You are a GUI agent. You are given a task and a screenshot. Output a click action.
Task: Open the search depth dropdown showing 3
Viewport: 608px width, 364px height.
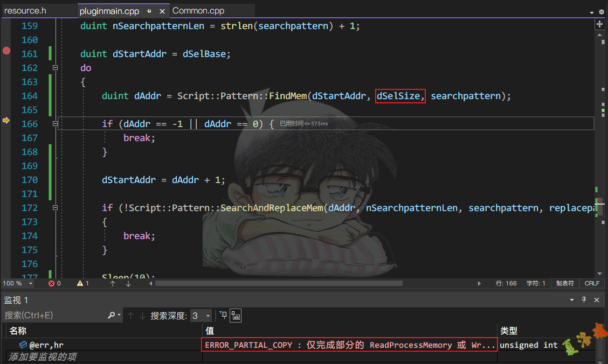208,316
